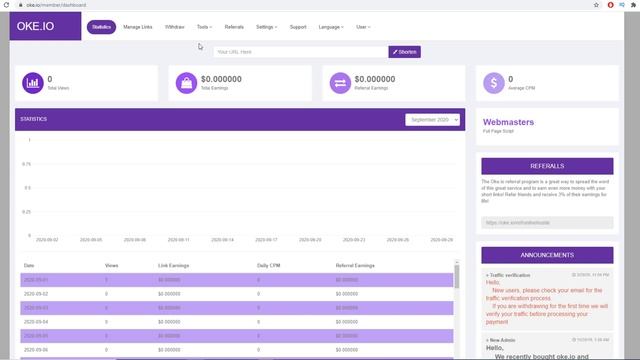Viewport: 640px width, 360px height.
Task: Open the Support page
Action: [x=298, y=27]
